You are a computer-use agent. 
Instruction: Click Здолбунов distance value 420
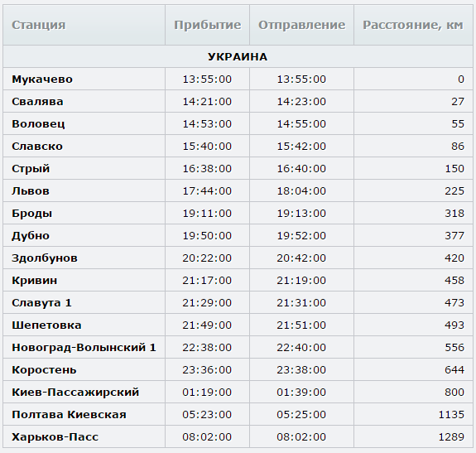point(454,258)
